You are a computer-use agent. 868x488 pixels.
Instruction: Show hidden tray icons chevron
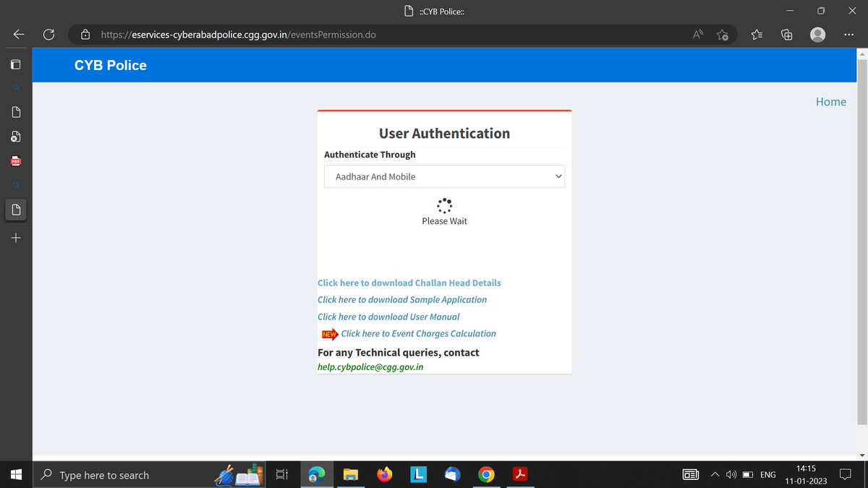[715, 475]
